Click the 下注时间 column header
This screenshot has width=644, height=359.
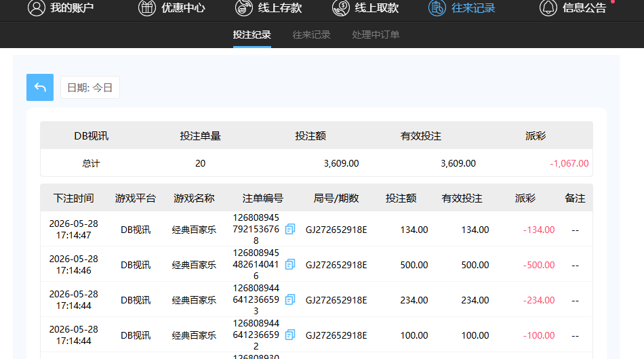pyautogui.click(x=73, y=198)
